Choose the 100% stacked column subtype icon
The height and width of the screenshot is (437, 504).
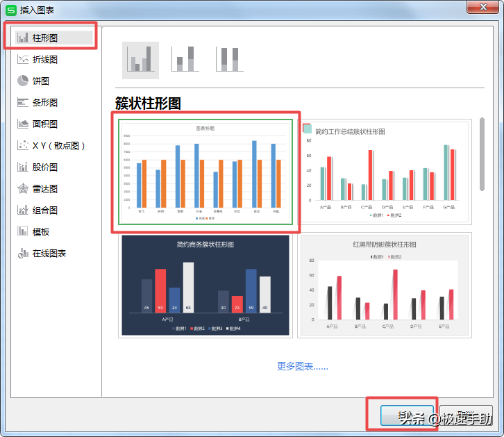(230, 59)
